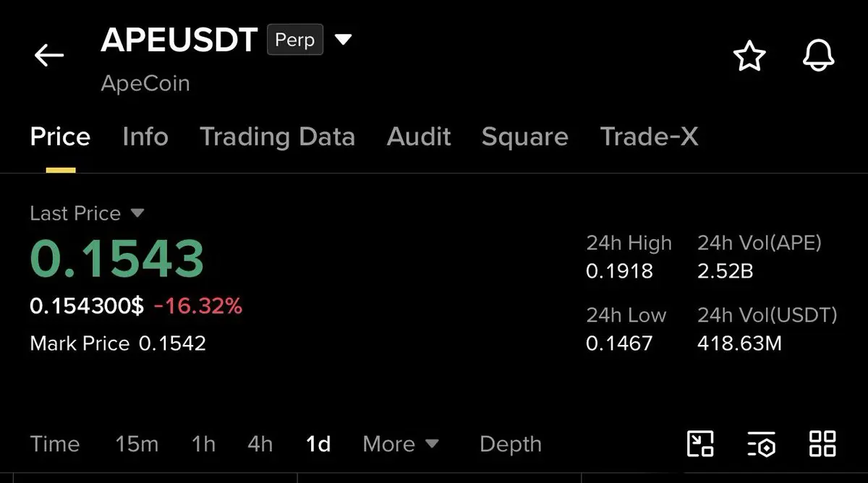Show the Depth chart view
This screenshot has width=868, height=483.
pyautogui.click(x=510, y=443)
